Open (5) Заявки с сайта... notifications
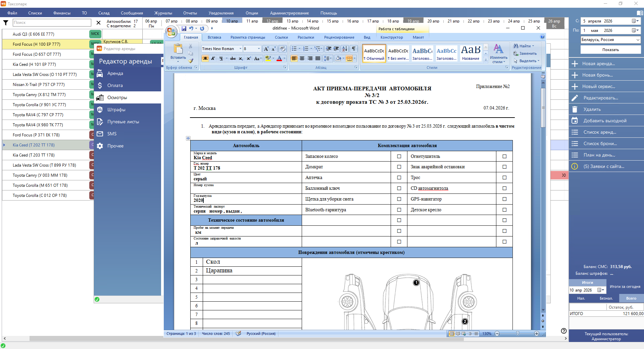 [x=606, y=166]
